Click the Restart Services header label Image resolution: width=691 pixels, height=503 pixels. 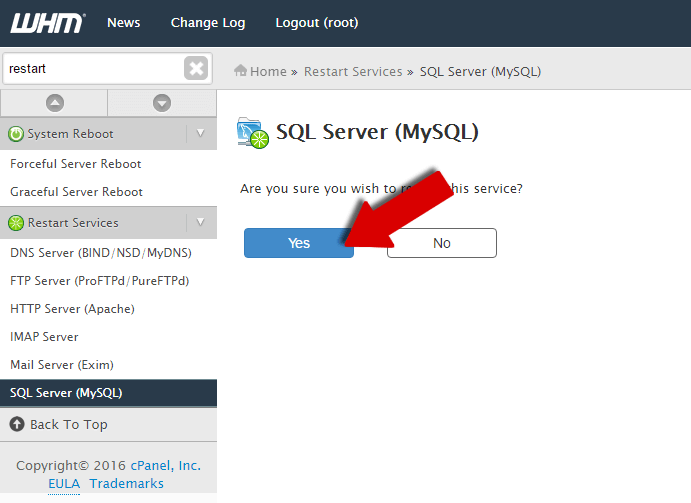pyautogui.click(x=73, y=223)
